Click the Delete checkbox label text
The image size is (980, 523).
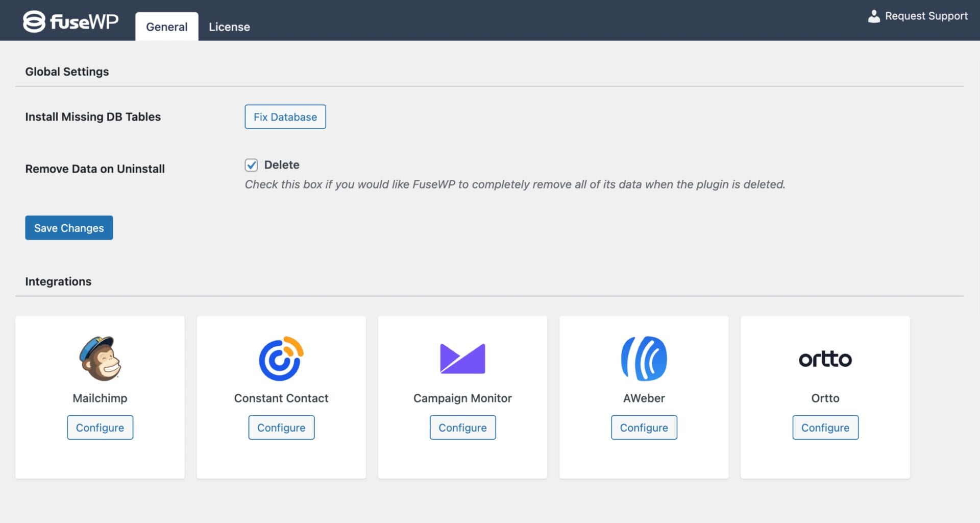[282, 165]
